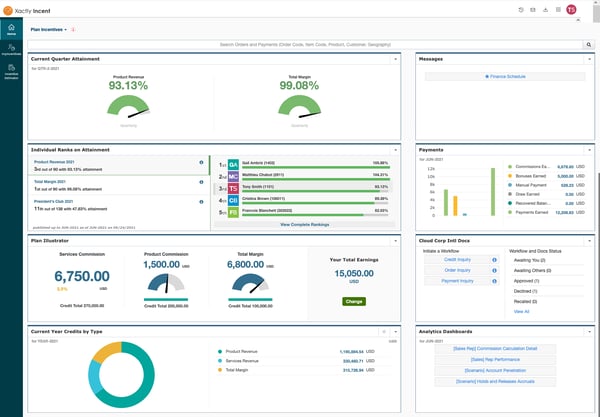
Task: Open the Incentive Estimator sidebar icon
Action: coord(11,69)
